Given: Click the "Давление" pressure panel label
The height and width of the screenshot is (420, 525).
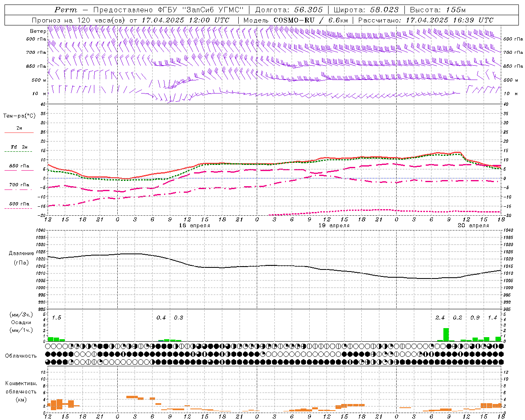Looking at the screenshot, I should [x=21, y=253].
